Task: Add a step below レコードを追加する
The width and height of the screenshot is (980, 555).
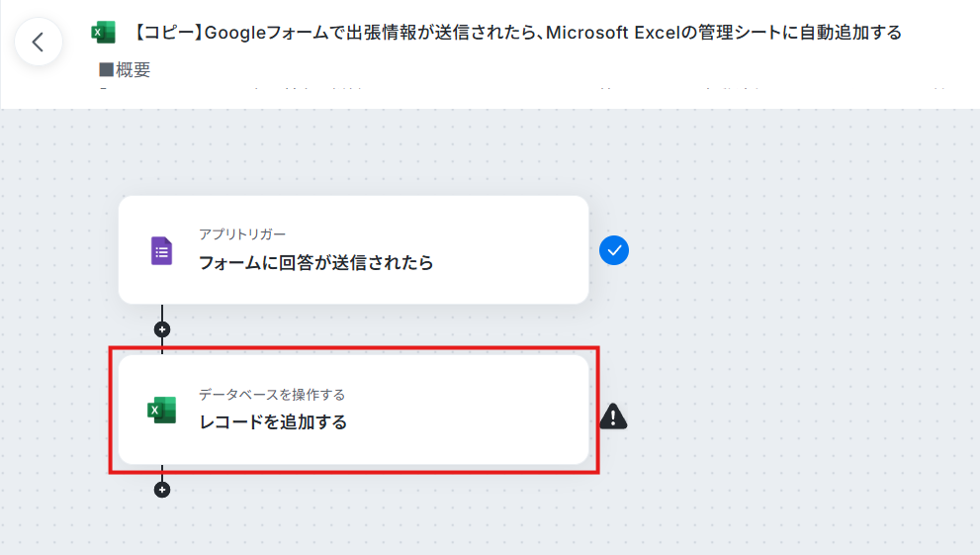Action: [x=162, y=490]
